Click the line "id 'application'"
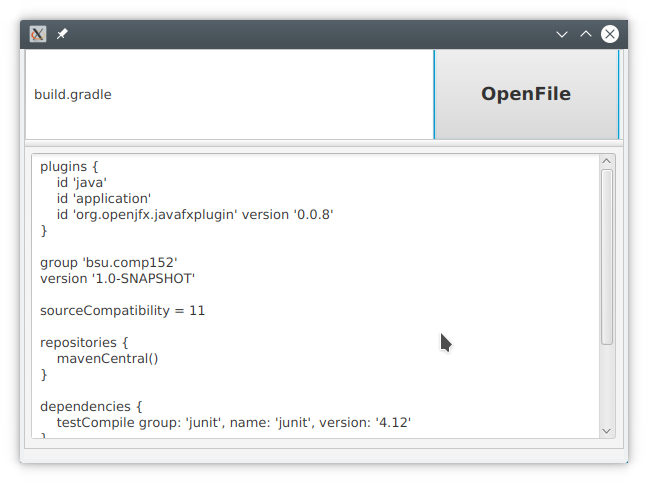The width and height of the screenshot is (648, 483). coord(104,199)
